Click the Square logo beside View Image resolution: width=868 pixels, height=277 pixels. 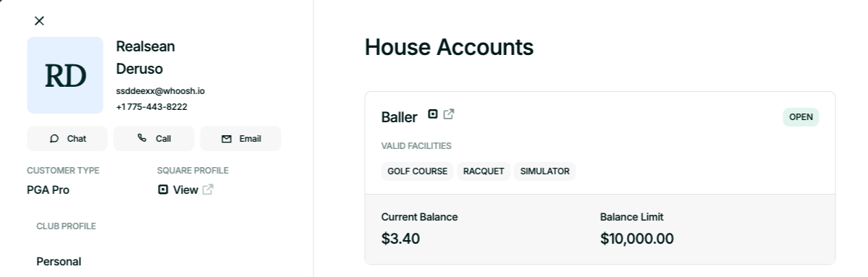coord(163,189)
